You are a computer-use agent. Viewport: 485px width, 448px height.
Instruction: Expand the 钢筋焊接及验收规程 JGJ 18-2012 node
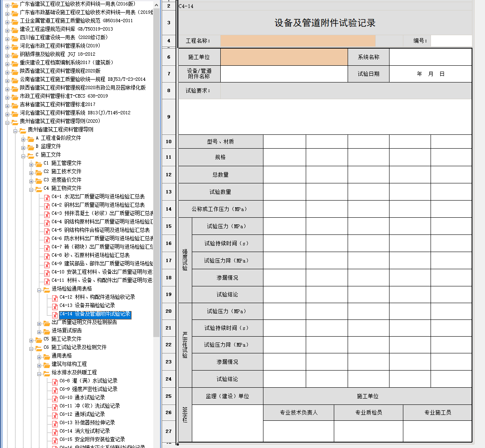pyautogui.click(x=7, y=55)
